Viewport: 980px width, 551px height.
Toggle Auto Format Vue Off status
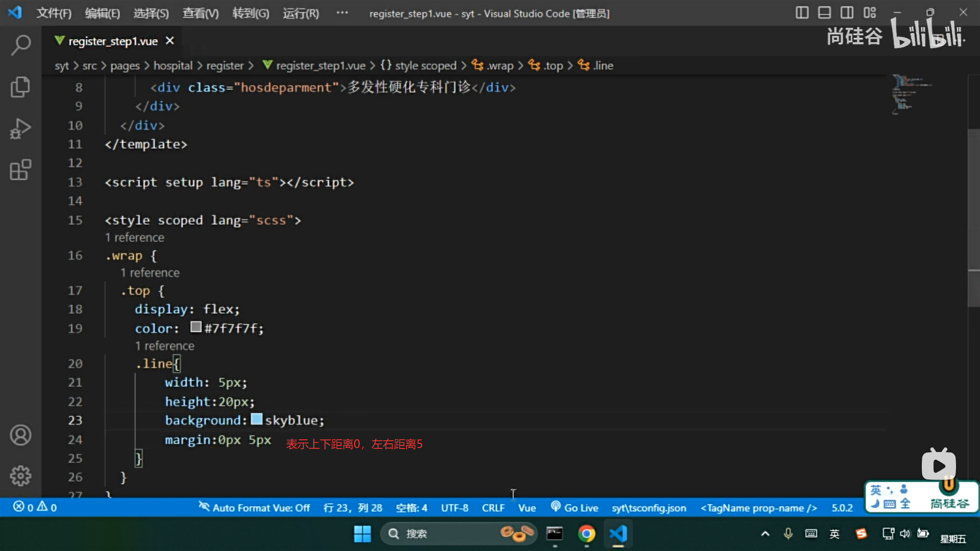254,508
